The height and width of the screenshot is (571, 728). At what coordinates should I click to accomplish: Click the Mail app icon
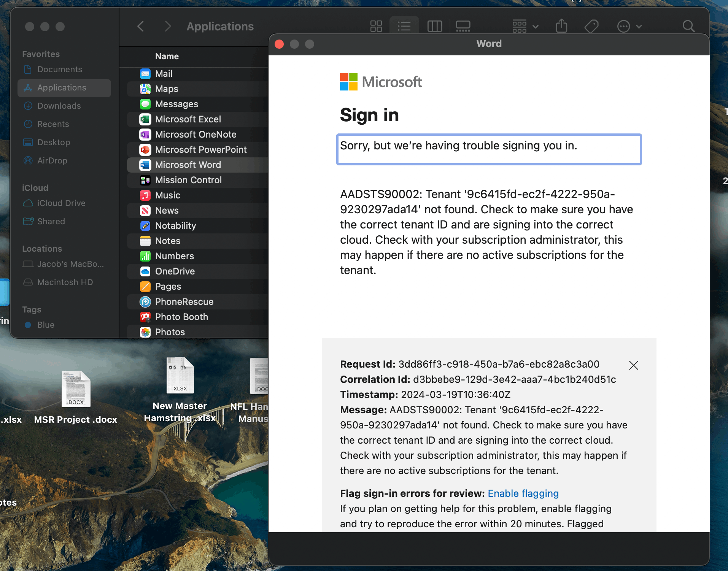click(x=145, y=74)
